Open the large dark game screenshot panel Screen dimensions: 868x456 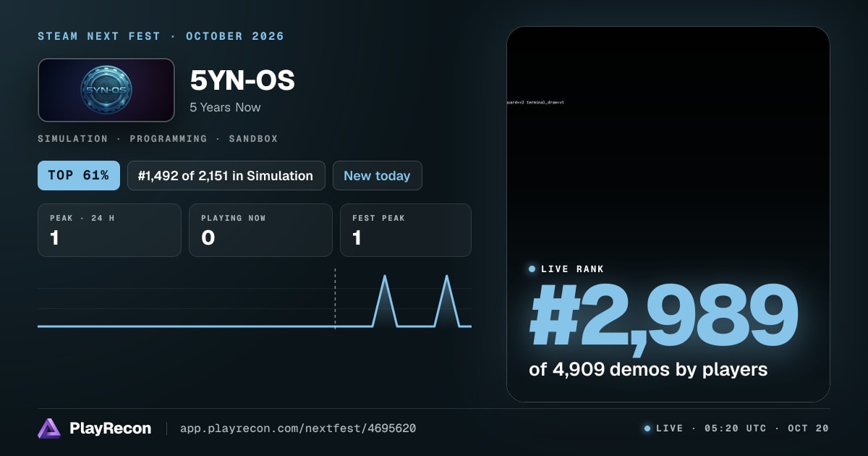[668, 214]
